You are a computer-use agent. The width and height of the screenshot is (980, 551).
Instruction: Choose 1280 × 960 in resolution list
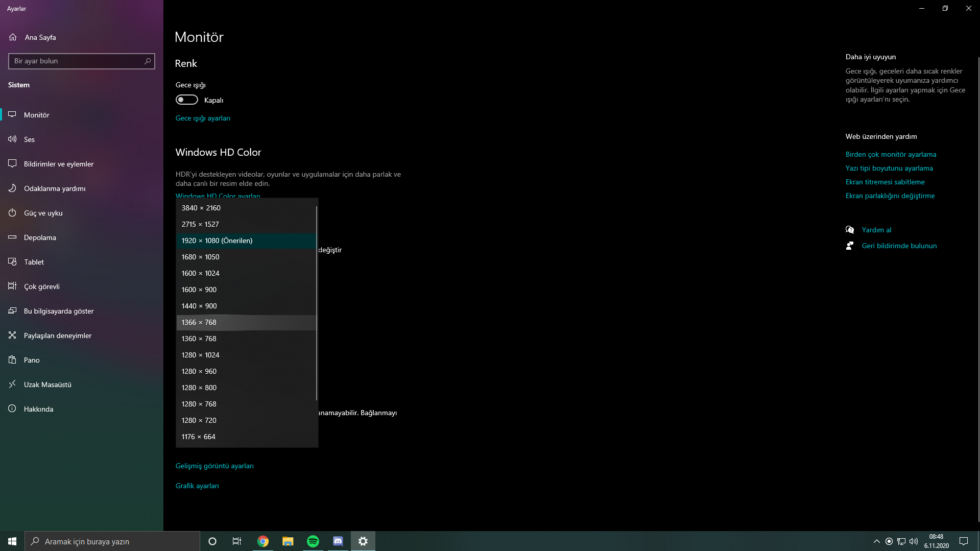(x=246, y=371)
